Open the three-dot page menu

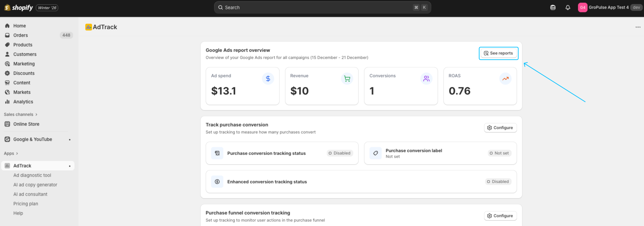point(638,27)
